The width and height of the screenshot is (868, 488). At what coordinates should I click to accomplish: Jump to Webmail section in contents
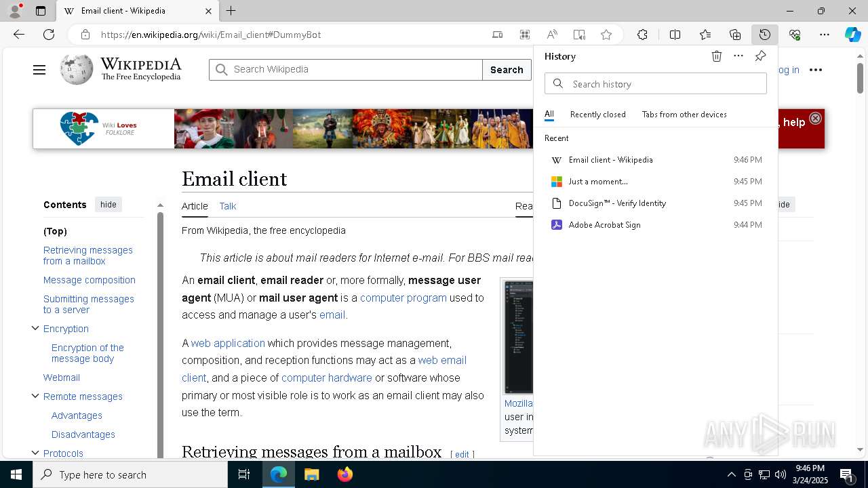pyautogui.click(x=62, y=378)
